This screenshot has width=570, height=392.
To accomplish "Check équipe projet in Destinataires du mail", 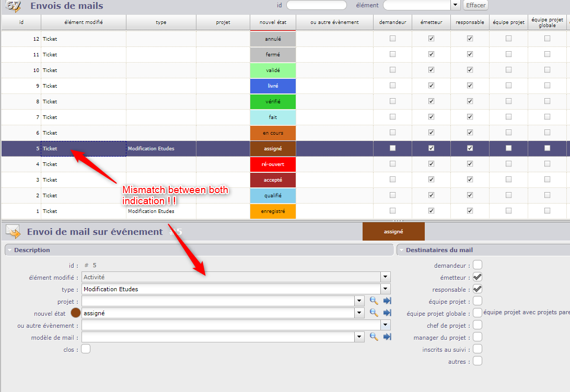I will [478, 301].
